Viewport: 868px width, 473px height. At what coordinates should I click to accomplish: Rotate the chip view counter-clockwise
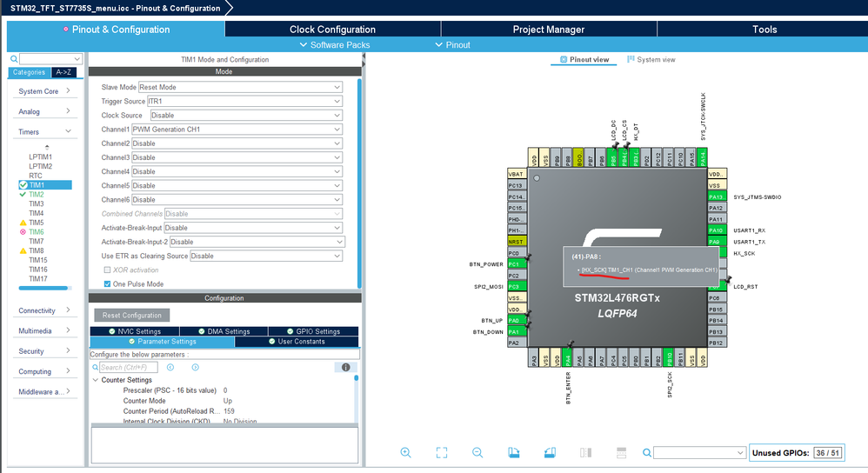tap(549, 452)
